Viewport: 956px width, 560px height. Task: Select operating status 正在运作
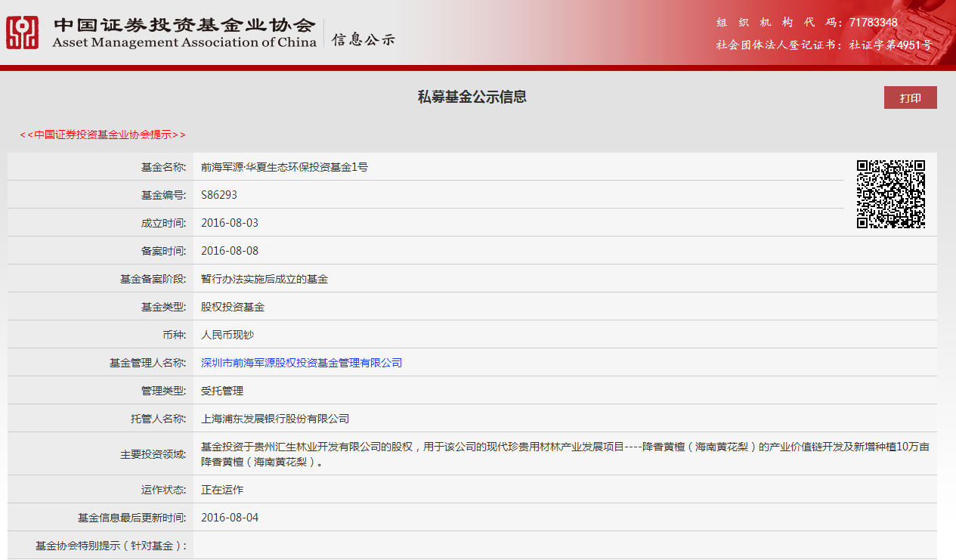point(222,490)
